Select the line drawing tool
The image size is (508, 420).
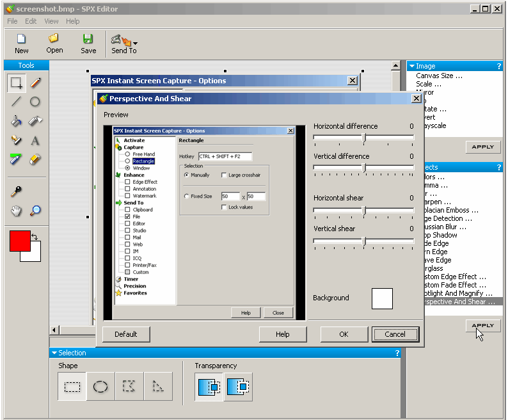pyautogui.click(x=16, y=102)
